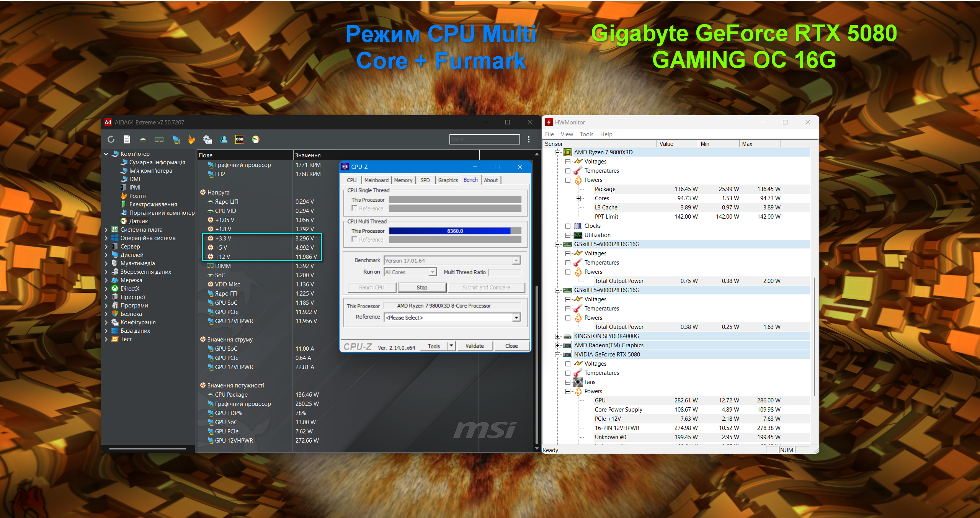This screenshot has width=980, height=518.
Task: Open AIDA64's three-dot menu icon
Action: pyautogui.click(x=529, y=139)
